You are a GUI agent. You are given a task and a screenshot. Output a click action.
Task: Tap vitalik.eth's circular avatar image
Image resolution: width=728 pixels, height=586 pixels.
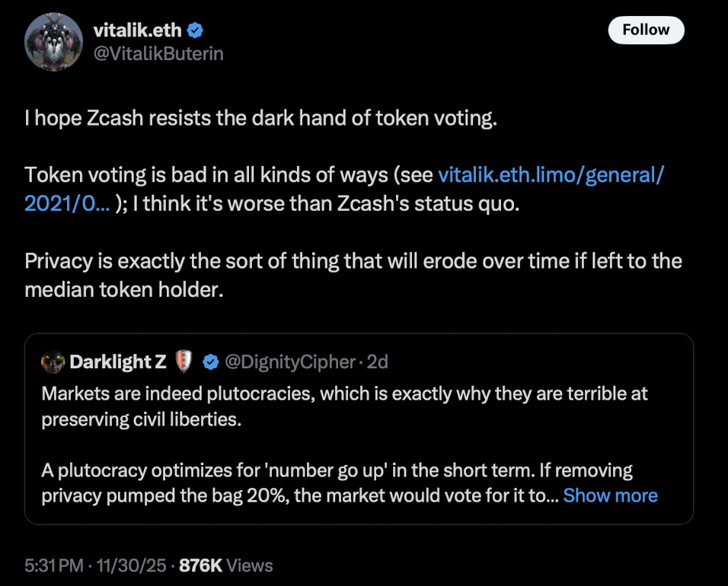click(53, 42)
